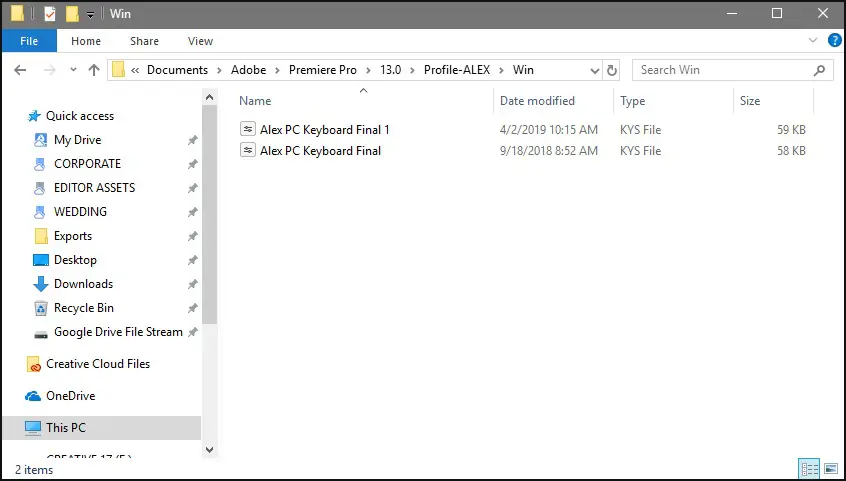Click the Back navigation arrow

click(20, 70)
